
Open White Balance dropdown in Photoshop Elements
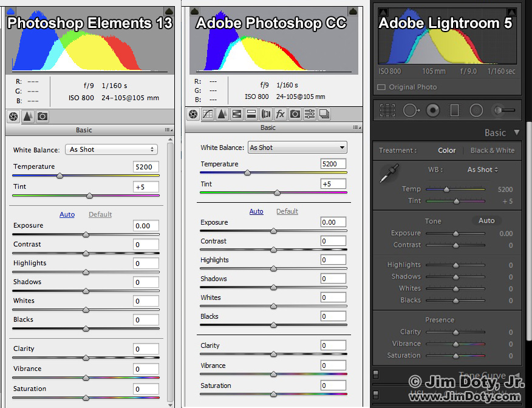click(x=111, y=149)
